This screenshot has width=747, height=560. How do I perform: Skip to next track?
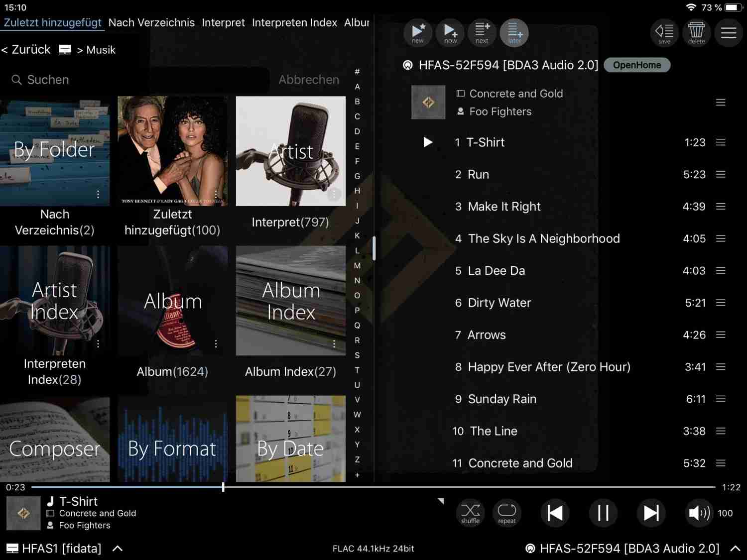(651, 513)
